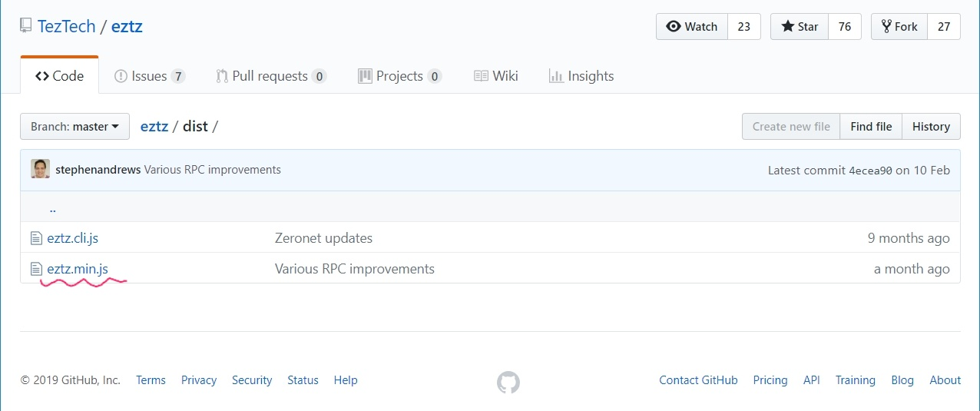
Task: Open the TezTech owner link
Action: tap(67, 26)
